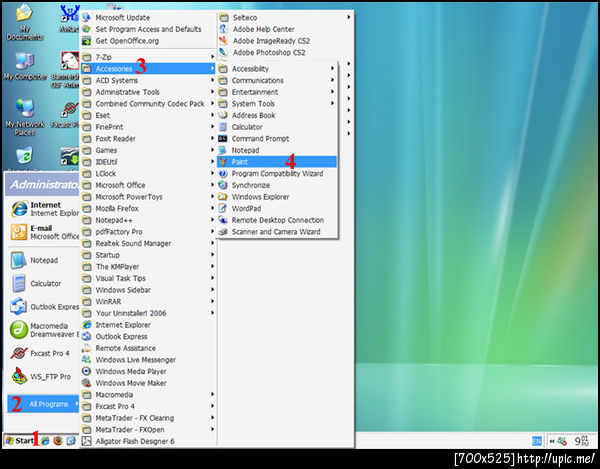Click Notepad icon in Accessories submenu

pyautogui.click(x=223, y=150)
